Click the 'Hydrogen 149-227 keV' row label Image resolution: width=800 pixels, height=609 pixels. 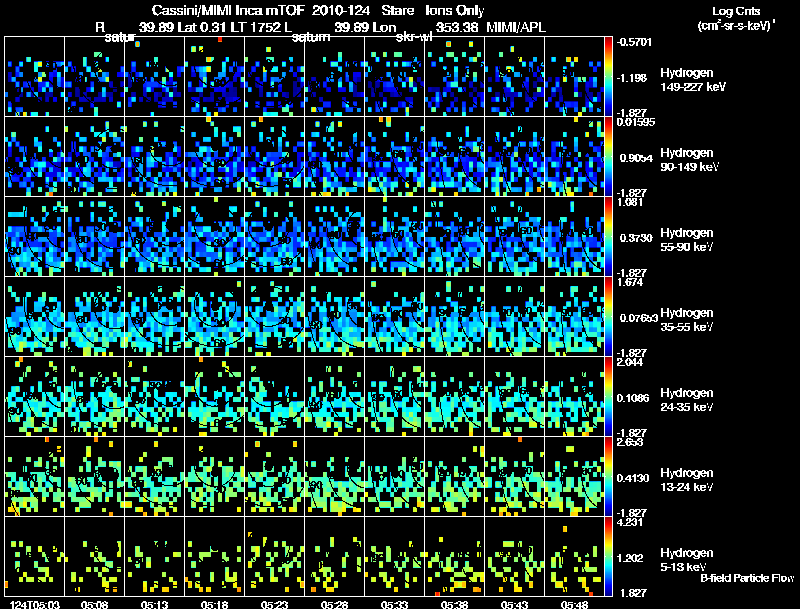pos(692,80)
